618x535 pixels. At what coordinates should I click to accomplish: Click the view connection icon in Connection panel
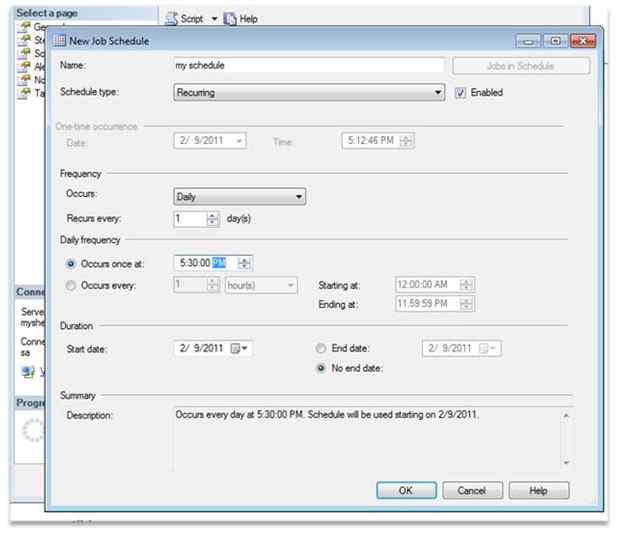(x=28, y=371)
